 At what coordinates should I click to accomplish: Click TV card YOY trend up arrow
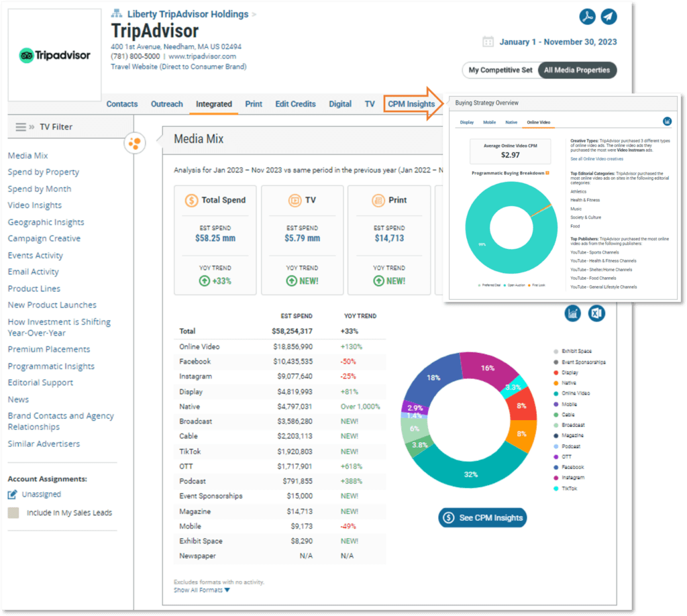click(x=291, y=281)
